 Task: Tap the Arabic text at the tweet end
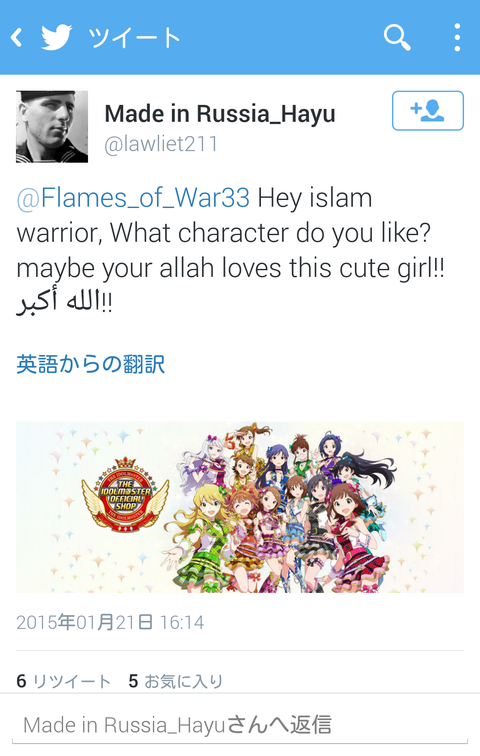pyautogui.click(x=65, y=301)
